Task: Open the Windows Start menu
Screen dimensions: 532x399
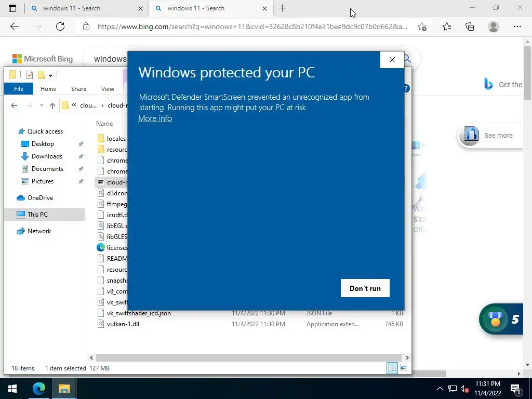Action: coord(12,389)
